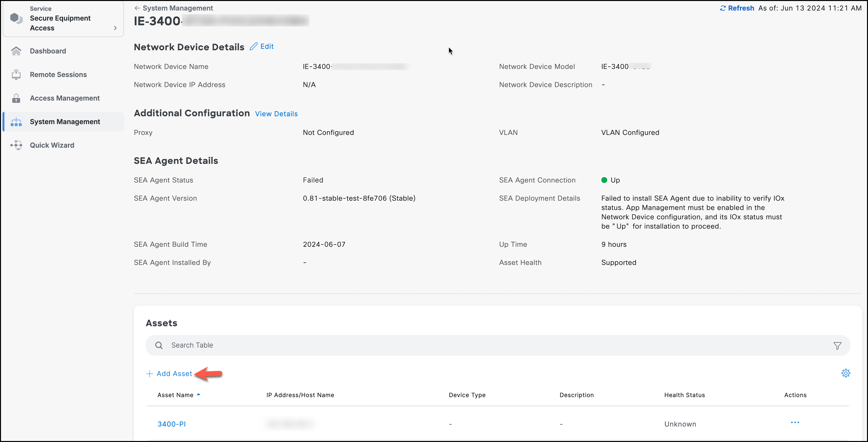Click the System Management sidebar icon
This screenshot has width=868, height=442.
16,121
